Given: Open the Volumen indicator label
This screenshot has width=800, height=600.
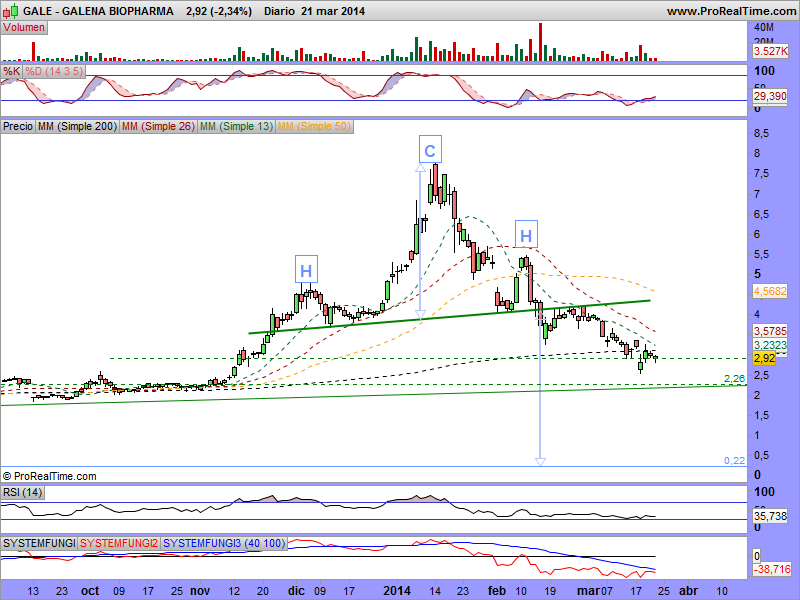Looking at the screenshot, I should (x=24, y=28).
